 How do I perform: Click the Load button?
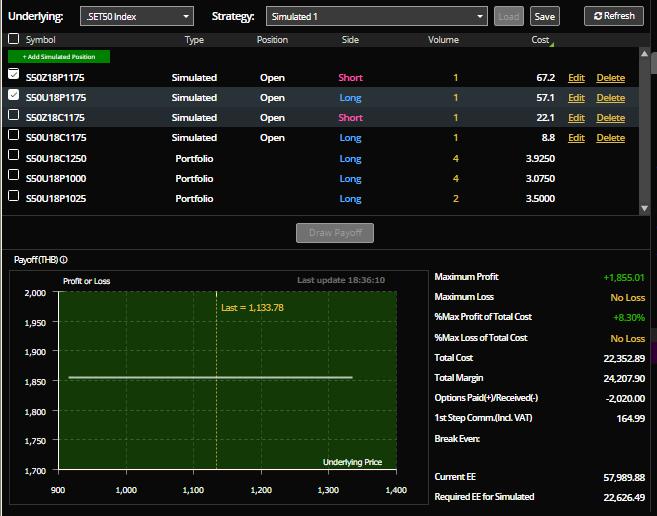tap(509, 16)
